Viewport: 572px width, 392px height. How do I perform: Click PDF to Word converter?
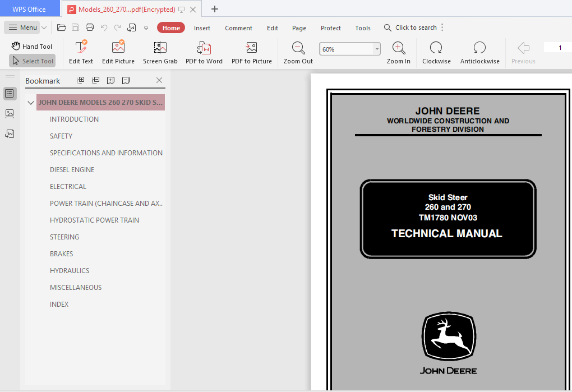pyautogui.click(x=204, y=53)
